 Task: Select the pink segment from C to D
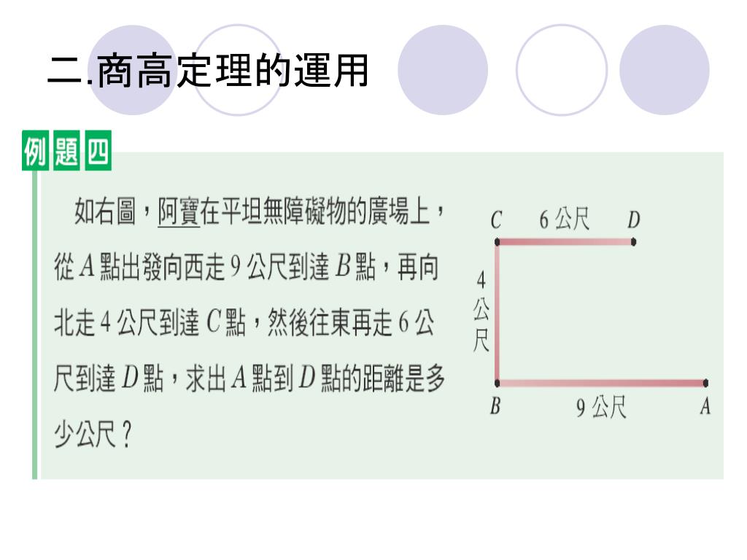[565, 242]
